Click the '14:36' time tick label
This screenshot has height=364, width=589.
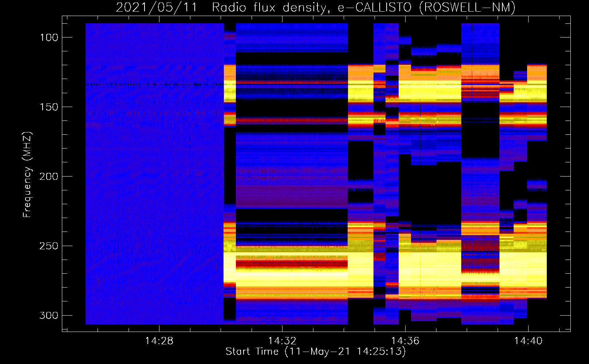[x=405, y=341]
